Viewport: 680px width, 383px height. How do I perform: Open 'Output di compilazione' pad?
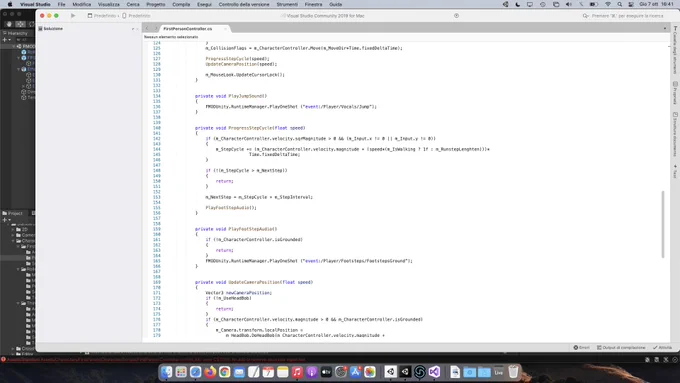click(x=621, y=347)
